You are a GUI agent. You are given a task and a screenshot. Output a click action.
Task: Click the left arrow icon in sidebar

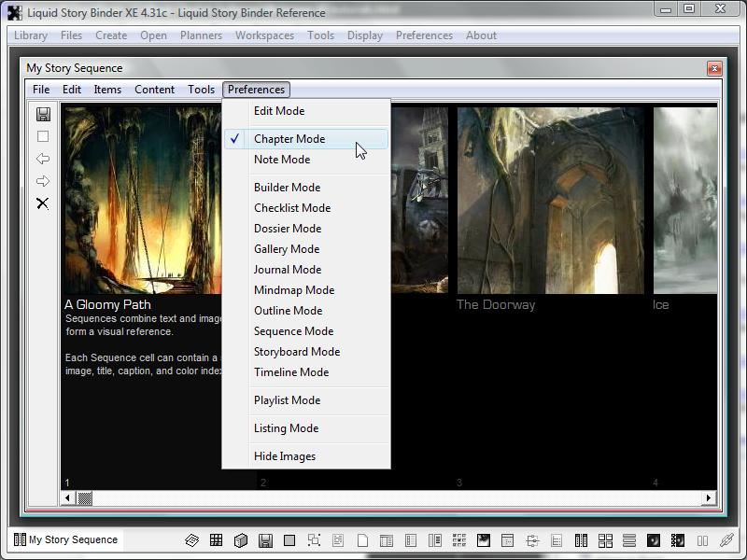click(43, 159)
